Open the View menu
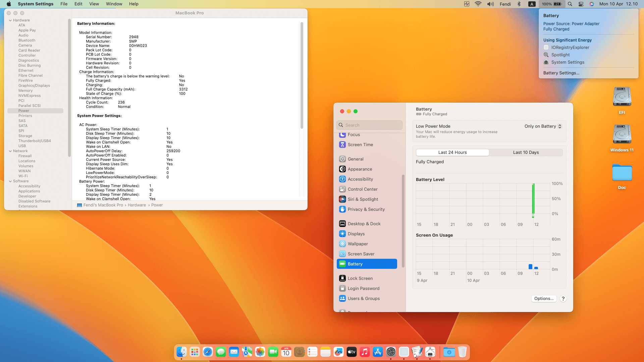The width and height of the screenshot is (644, 362). pyautogui.click(x=94, y=4)
